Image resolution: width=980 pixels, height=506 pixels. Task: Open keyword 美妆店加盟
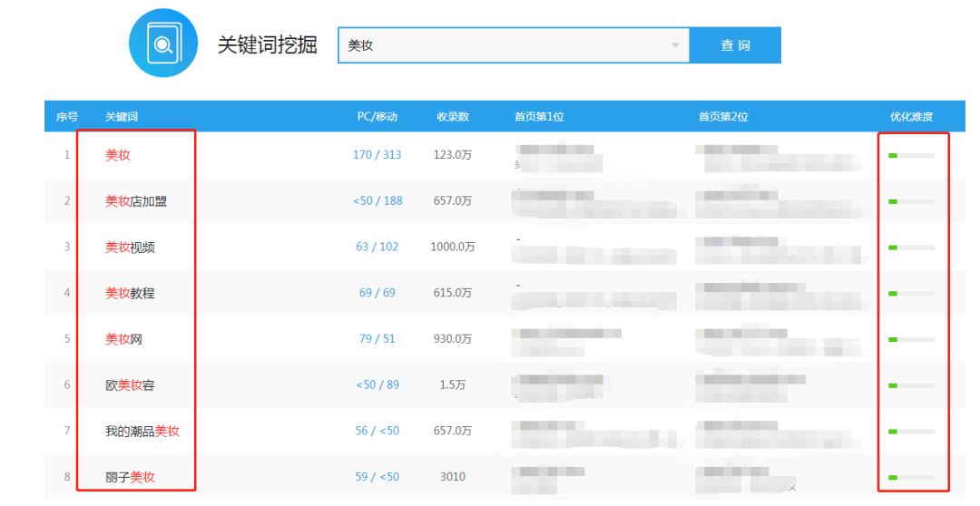pyautogui.click(x=135, y=201)
